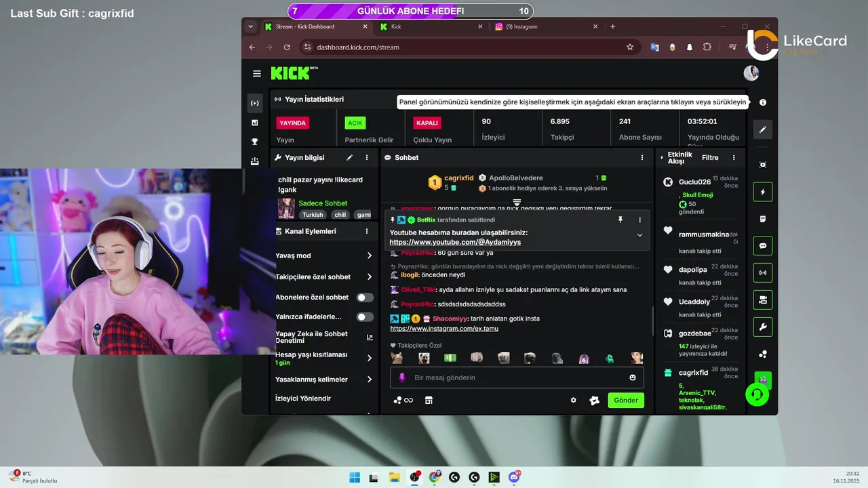The width and height of the screenshot is (868, 488).
Task: Click the green headset support button
Action: pyautogui.click(x=757, y=394)
